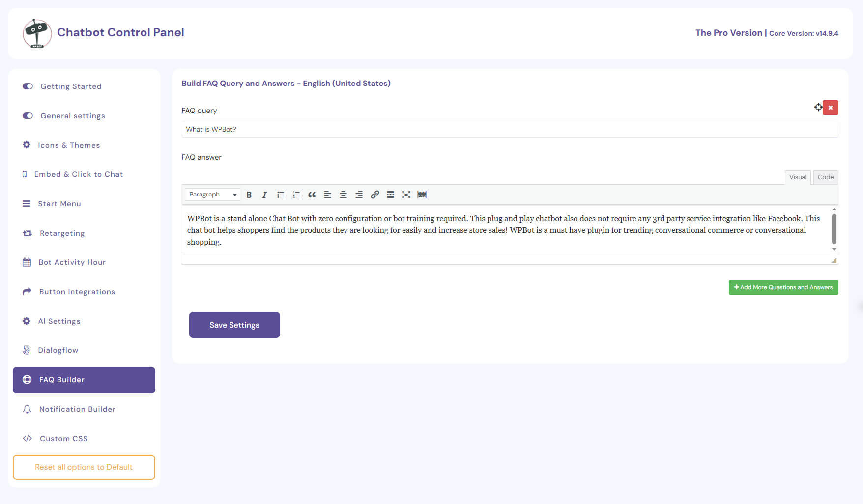Viewport: 863px width, 504px height.
Task: Click the numbered list icon
Action: (296, 195)
